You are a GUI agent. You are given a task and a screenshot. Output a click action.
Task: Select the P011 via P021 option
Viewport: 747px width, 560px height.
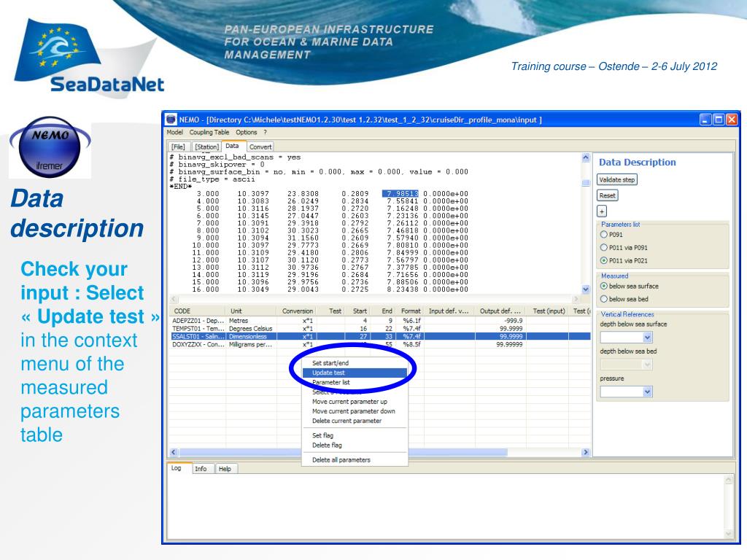tap(603, 260)
